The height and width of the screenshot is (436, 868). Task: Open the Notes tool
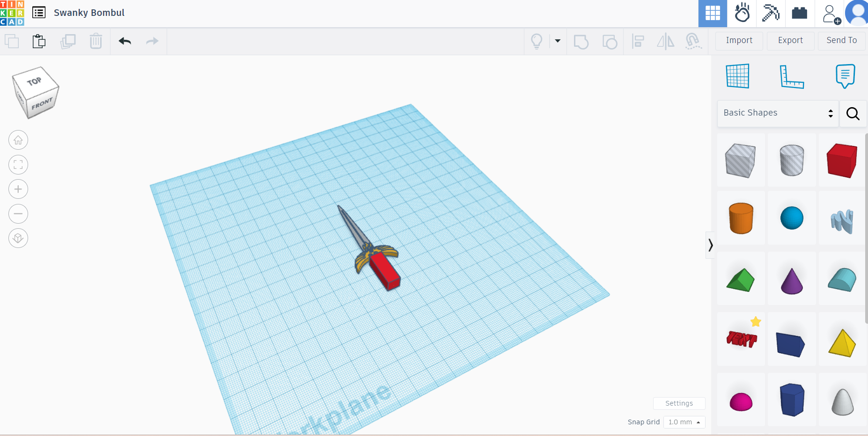[845, 76]
